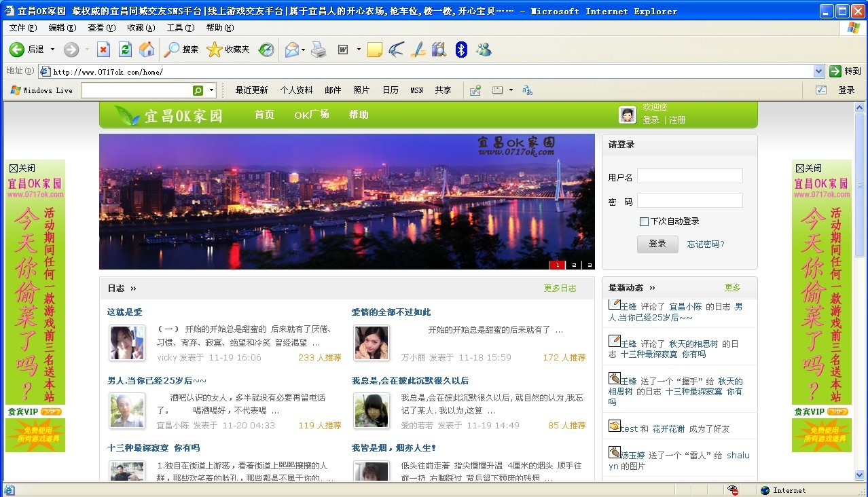Screen dimensions: 868x497
Task: Open the 收藏(A) menu
Action: pyautogui.click(x=141, y=28)
